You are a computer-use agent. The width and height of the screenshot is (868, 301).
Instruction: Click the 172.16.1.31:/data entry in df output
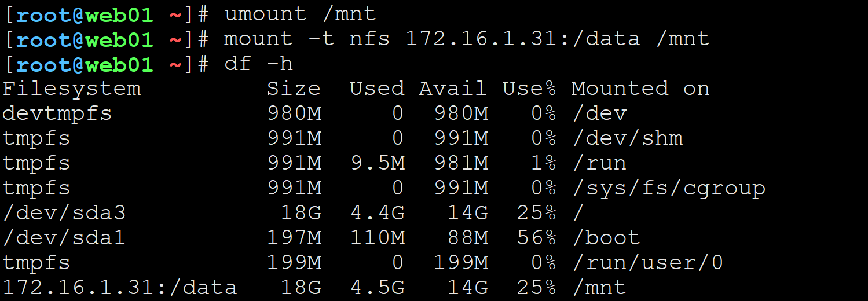(x=120, y=288)
